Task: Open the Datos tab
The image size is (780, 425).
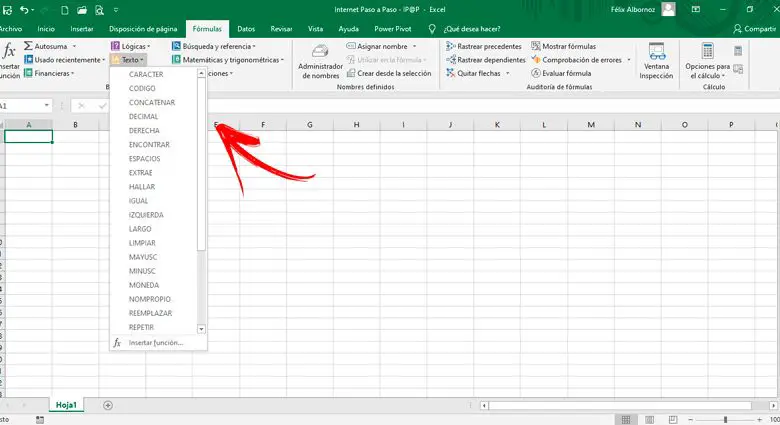Action: pyautogui.click(x=246, y=29)
